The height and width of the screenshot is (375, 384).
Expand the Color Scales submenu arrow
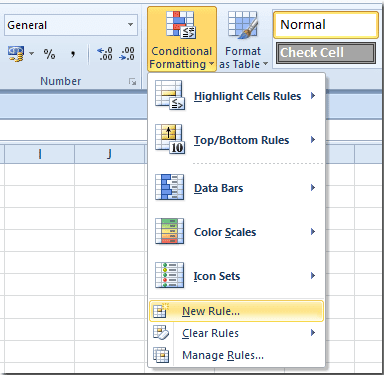click(x=313, y=232)
